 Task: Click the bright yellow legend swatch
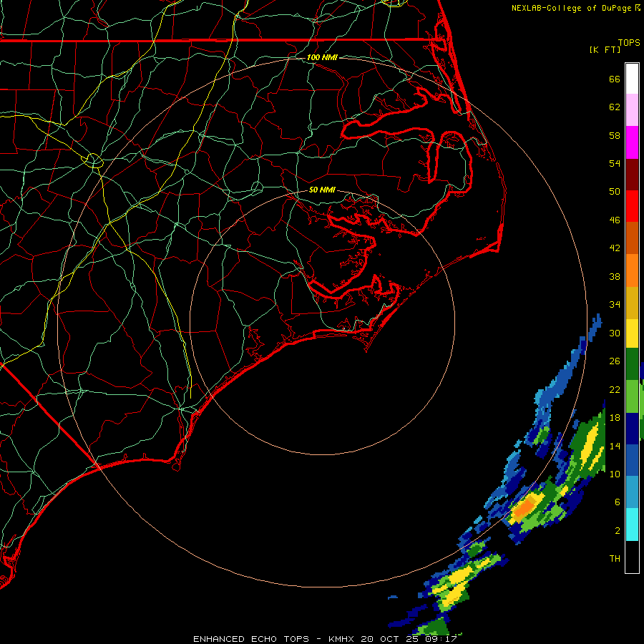[632, 333]
